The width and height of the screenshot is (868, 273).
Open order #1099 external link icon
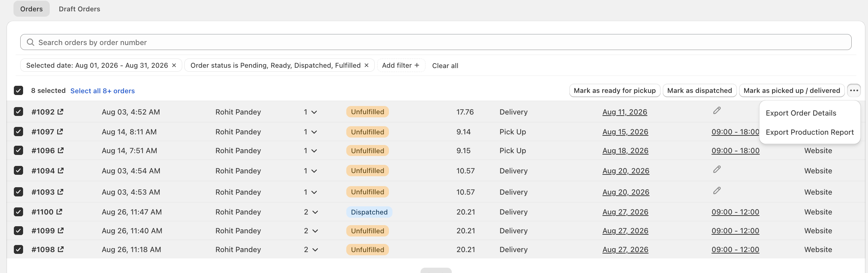(x=61, y=230)
